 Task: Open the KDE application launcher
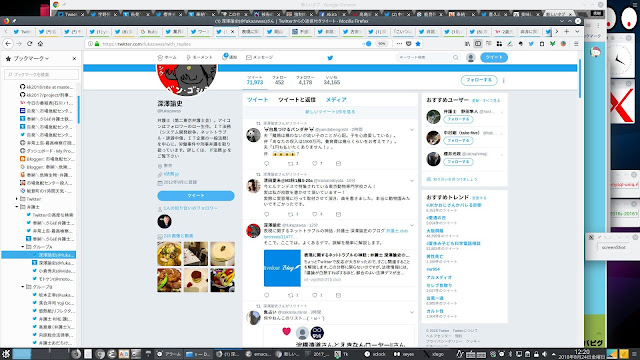(6, 354)
